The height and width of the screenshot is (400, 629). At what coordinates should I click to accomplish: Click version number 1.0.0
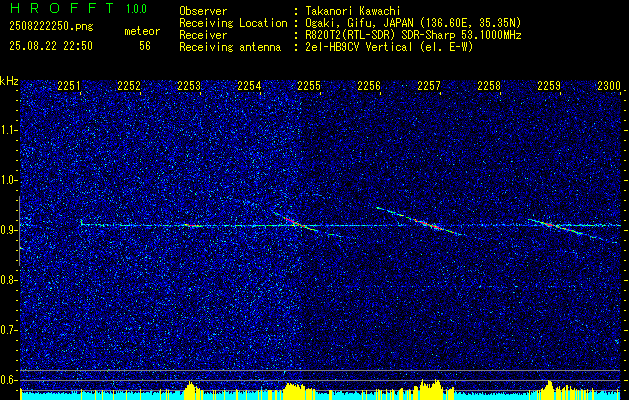click(x=136, y=9)
